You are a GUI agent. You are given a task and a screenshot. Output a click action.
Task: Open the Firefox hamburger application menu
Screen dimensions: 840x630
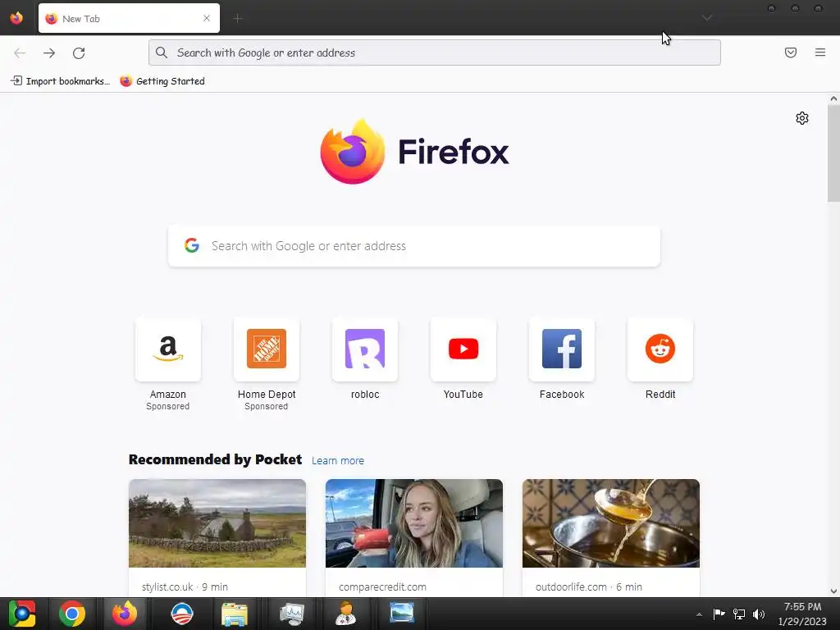820,52
